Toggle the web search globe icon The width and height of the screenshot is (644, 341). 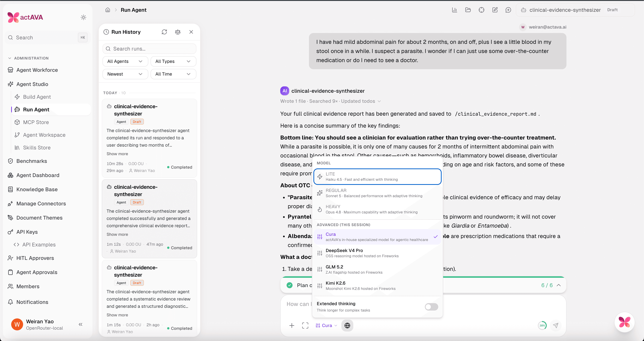tap(347, 326)
